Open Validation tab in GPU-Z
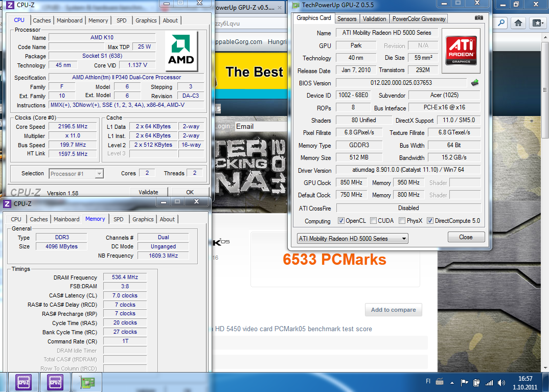Viewport: 549px width, 392px height. pos(374,19)
